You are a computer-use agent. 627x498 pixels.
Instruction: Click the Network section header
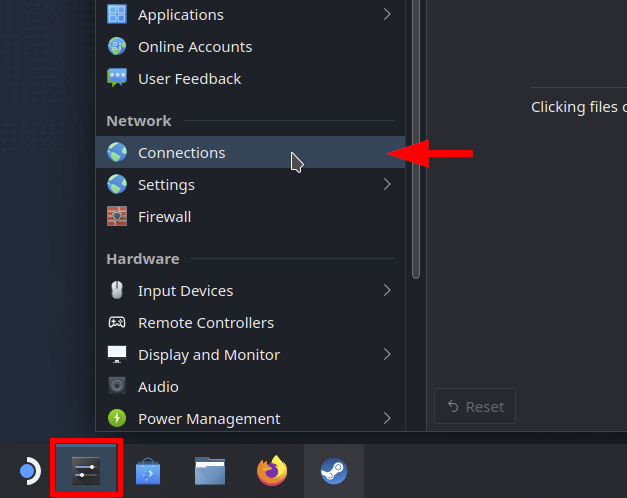click(139, 121)
